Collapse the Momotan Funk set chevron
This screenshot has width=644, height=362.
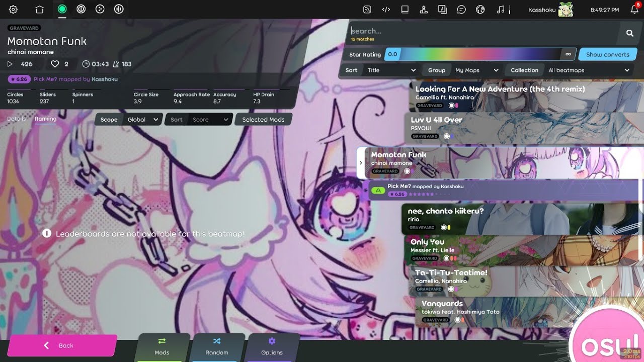[361, 163]
